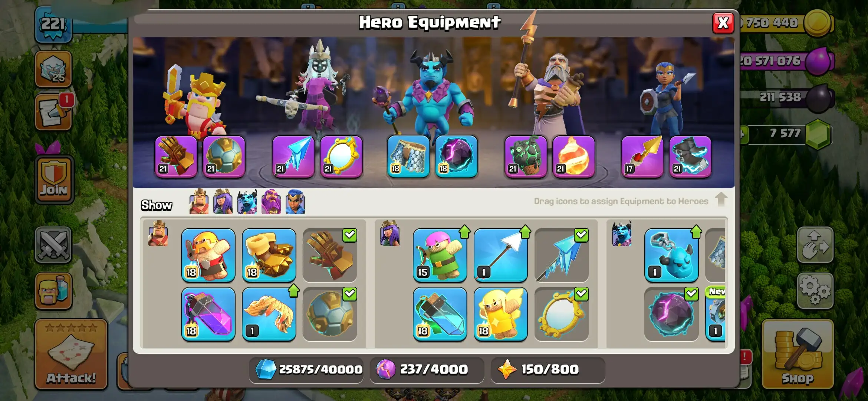Screen dimensions: 868x401
Task: Tap the checked Frozen Arrow equipment tile
Action: tap(562, 255)
